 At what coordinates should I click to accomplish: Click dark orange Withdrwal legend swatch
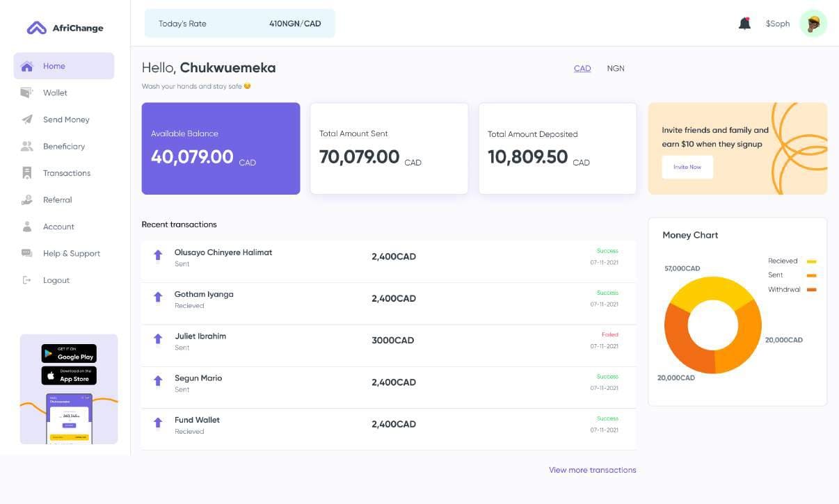(811, 289)
